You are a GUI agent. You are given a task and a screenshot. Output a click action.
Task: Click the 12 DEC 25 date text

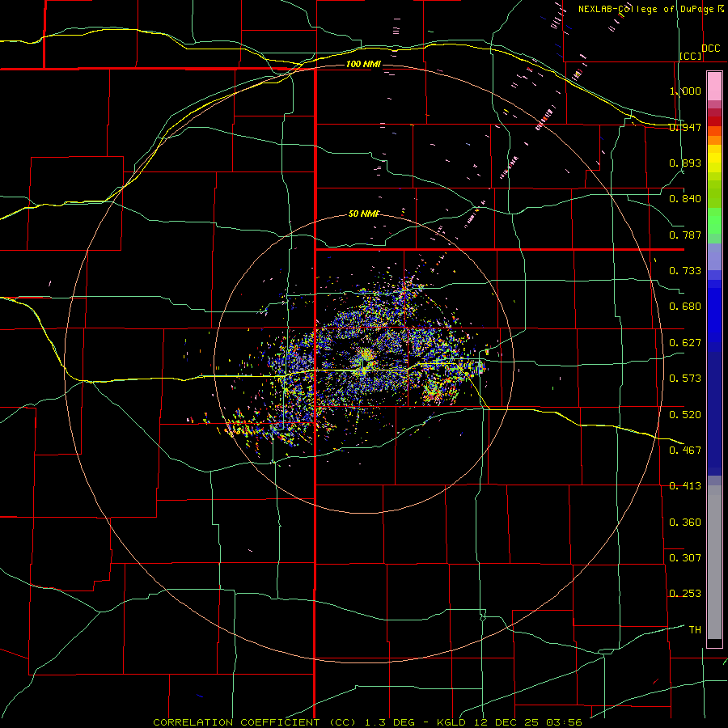(x=506, y=722)
